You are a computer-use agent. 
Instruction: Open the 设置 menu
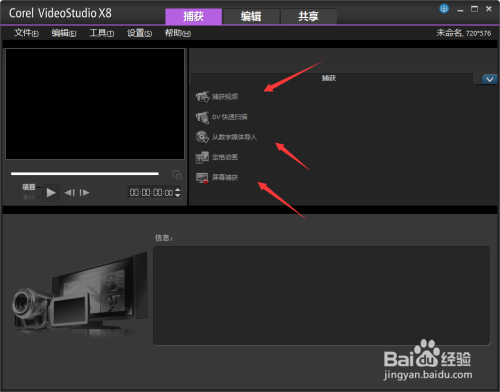click(x=139, y=33)
